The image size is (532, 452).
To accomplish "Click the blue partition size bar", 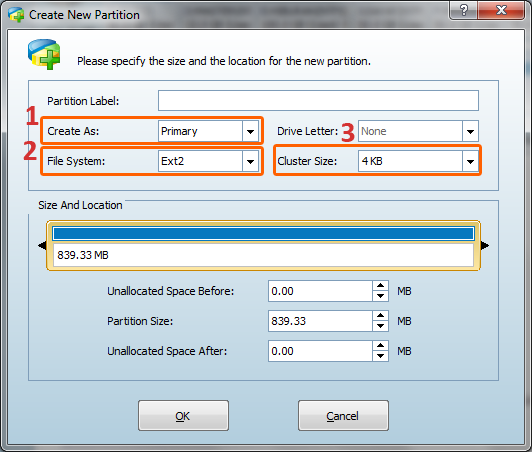I will 263,234.
